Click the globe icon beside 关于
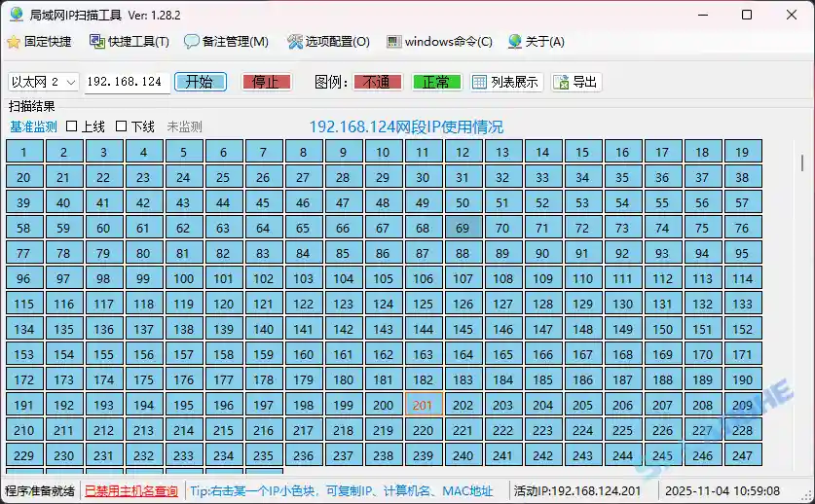Image resolution: width=815 pixels, height=504 pixels. click(x=514, y=42)
